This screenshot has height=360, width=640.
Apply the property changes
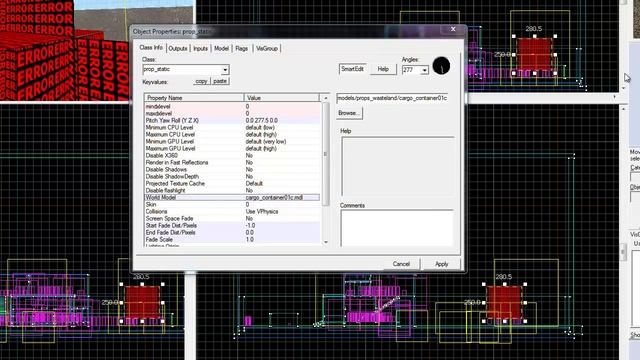click(x=441, y=264)
